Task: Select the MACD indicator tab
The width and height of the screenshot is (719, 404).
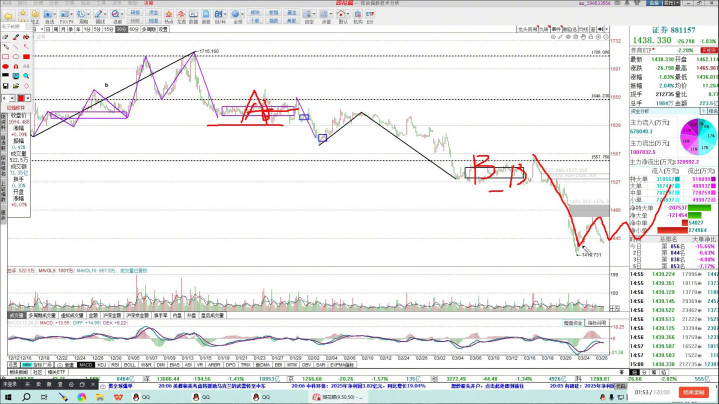Action: (86, 365)
